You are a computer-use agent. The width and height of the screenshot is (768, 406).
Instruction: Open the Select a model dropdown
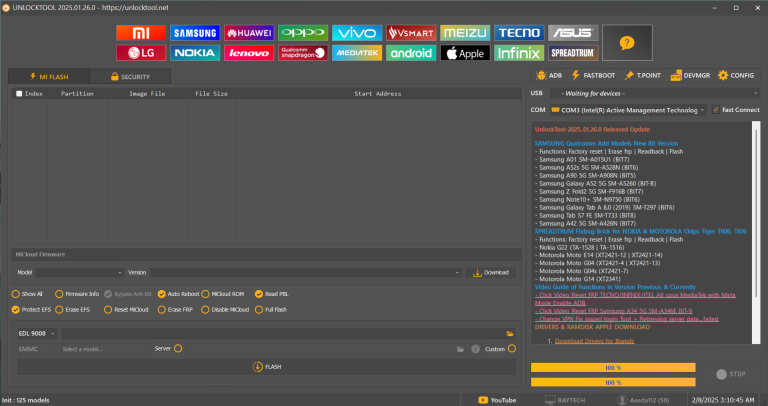[105, 349]
